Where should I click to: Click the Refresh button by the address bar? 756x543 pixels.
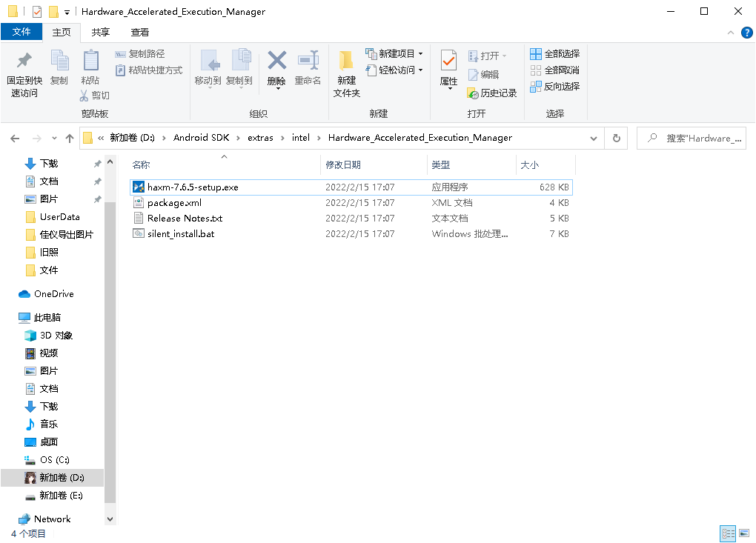616,139
